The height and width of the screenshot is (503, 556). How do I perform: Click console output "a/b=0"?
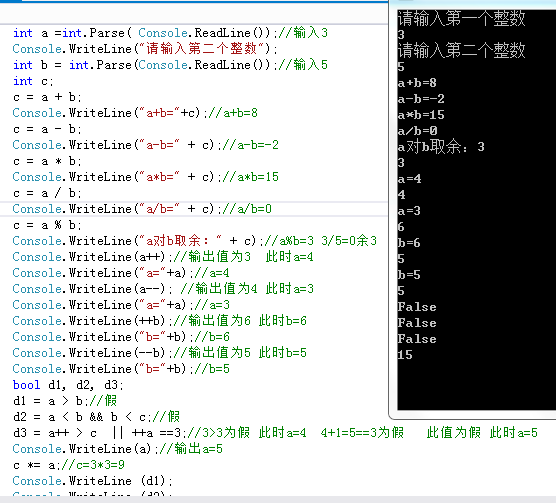point(417,131)
